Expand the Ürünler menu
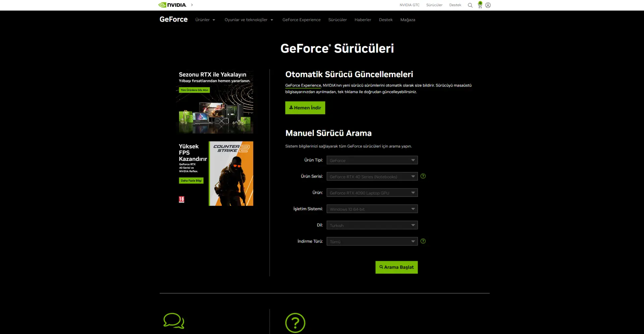Image resolution: width=644 pixels, height=334 pixels. pos(205,20)
